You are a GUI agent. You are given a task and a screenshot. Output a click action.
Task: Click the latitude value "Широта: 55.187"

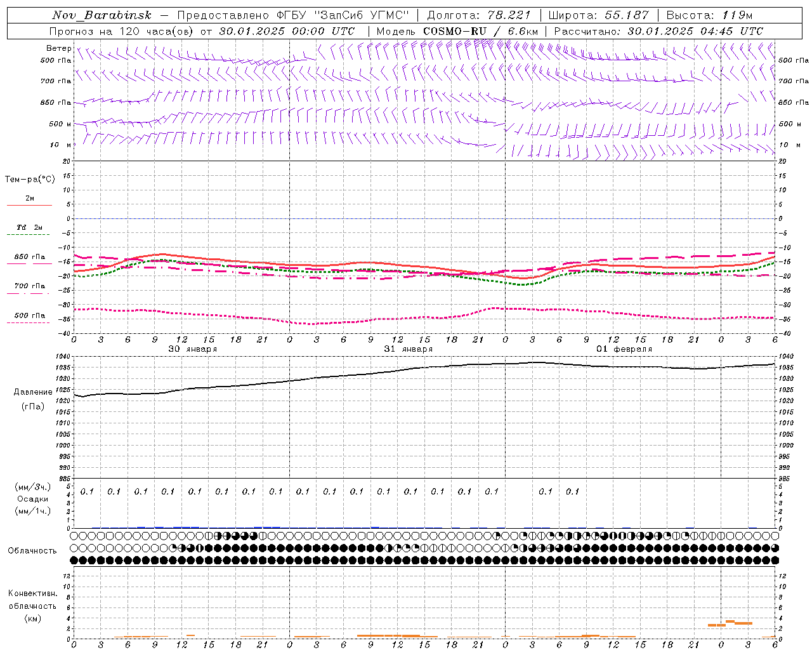tap(599, 15)
